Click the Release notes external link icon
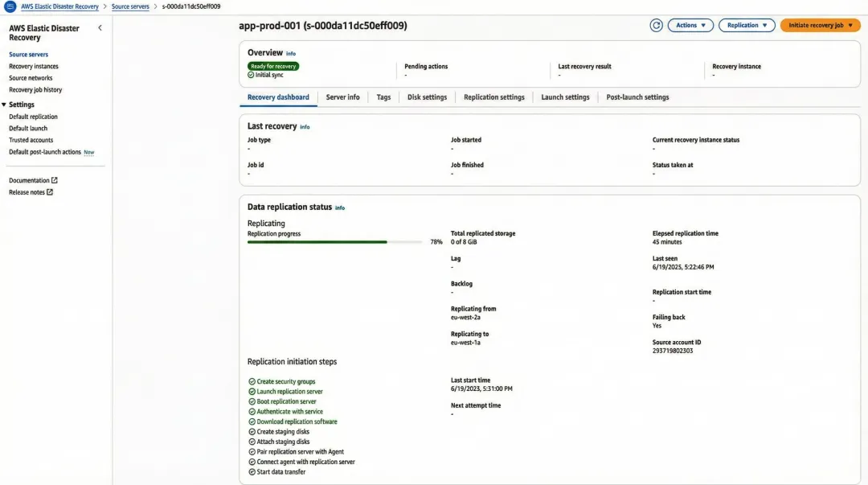 coord(51,191)
